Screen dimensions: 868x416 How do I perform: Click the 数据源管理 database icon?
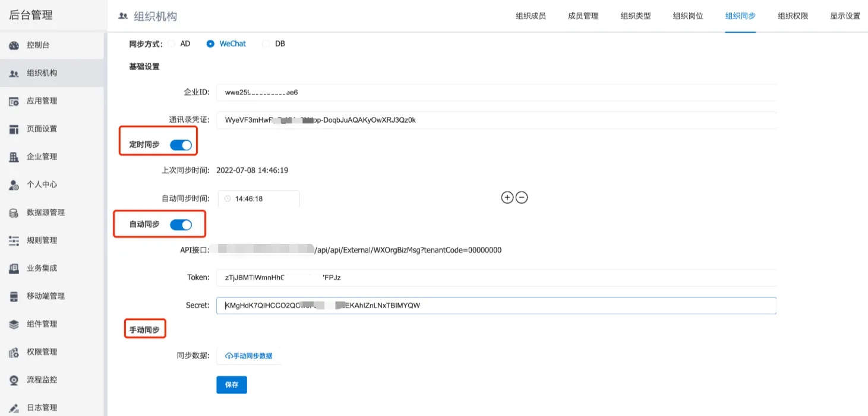pyautogui.click(x=14, y=213)
